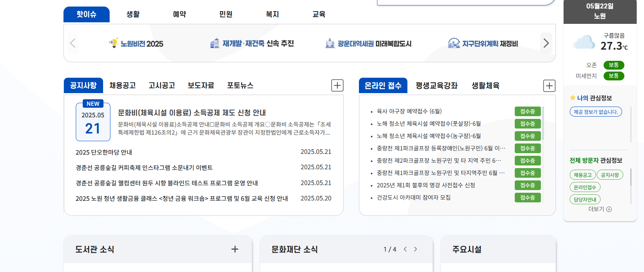Open 중랑천 제2파크골프장 노원구민 item
The image size is (644, 272).
pos(439,160)
